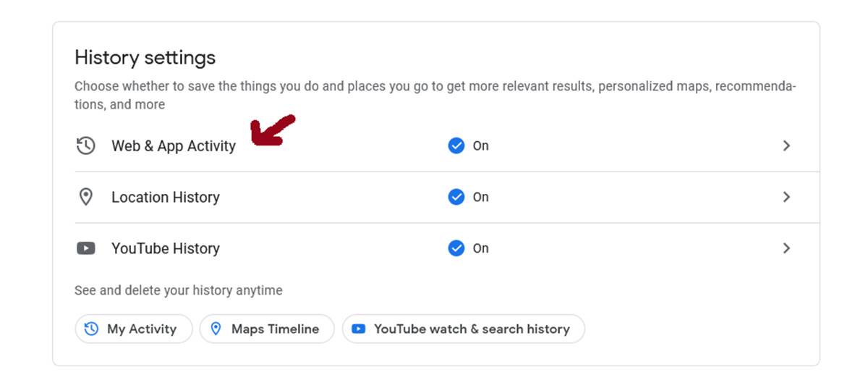The width and height of the screenshot is (868, 380).
Task: Click the Location History pin icon
Action: point(85,197)
